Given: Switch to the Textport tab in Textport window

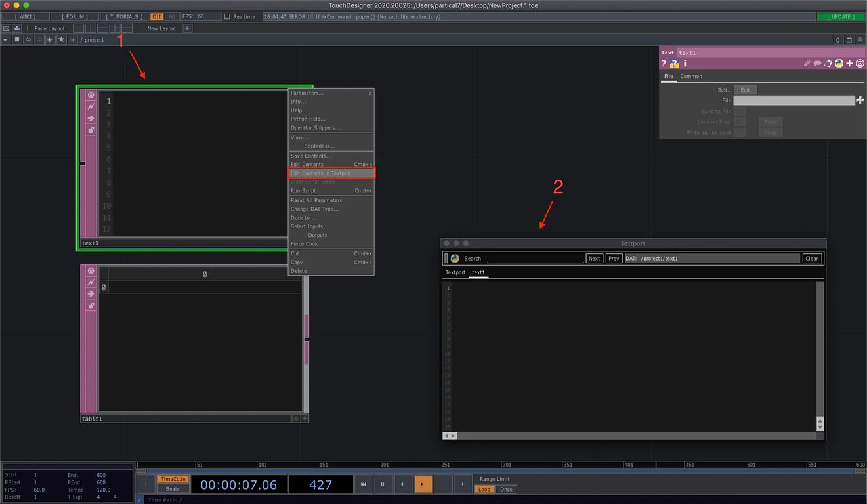Looking at the screenshot, I should pyautogui.click(x=455, y=272).
